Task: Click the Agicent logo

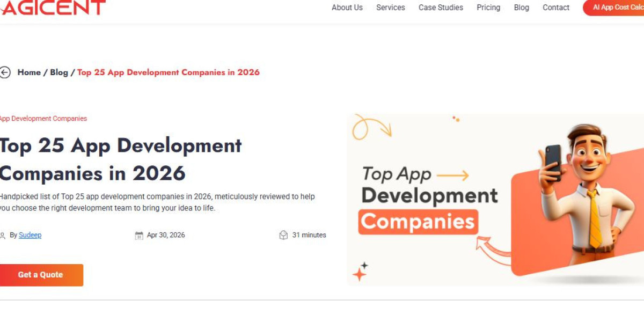Action: pos(53,8)
